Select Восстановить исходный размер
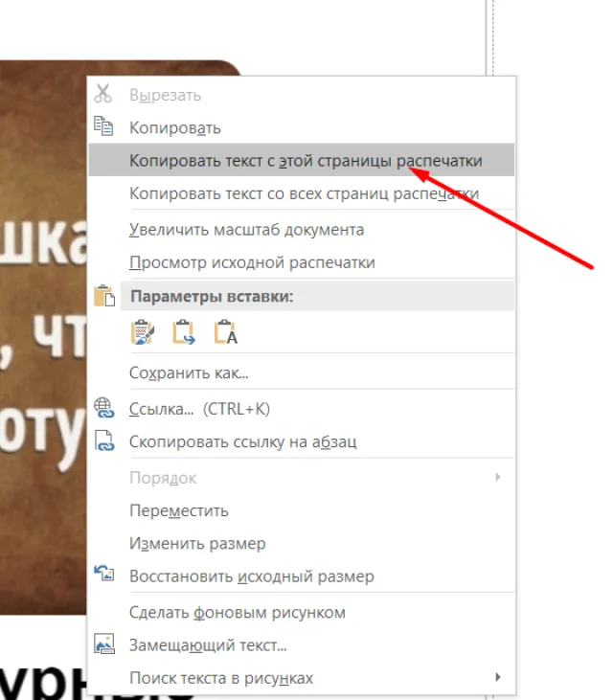This screenshot has height=700, width=613. [302, 576]
